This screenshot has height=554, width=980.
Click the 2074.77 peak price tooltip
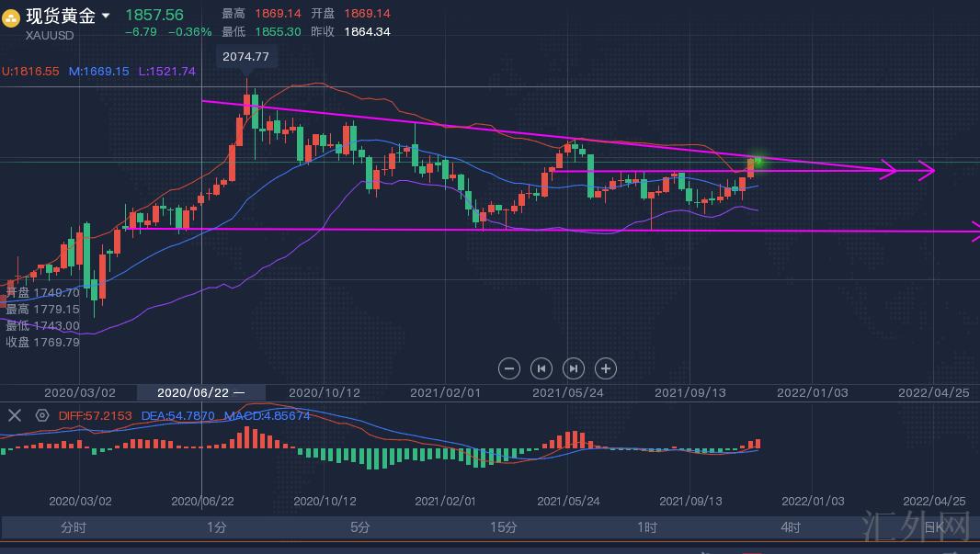(x=246, y=57)
